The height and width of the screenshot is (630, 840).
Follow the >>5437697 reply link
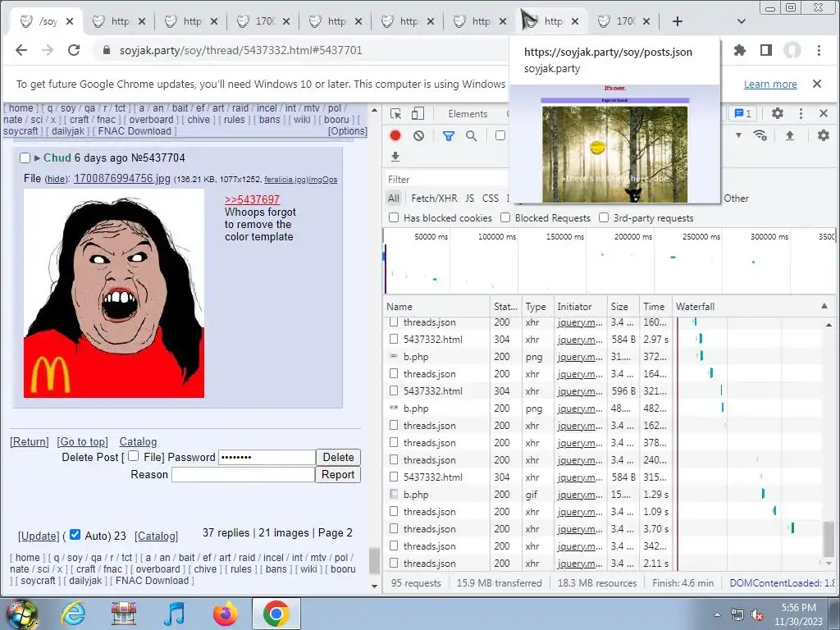253,199
